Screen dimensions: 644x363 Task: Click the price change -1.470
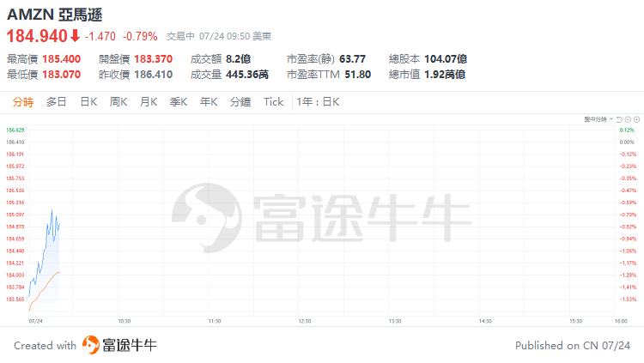tap(100, 37)
